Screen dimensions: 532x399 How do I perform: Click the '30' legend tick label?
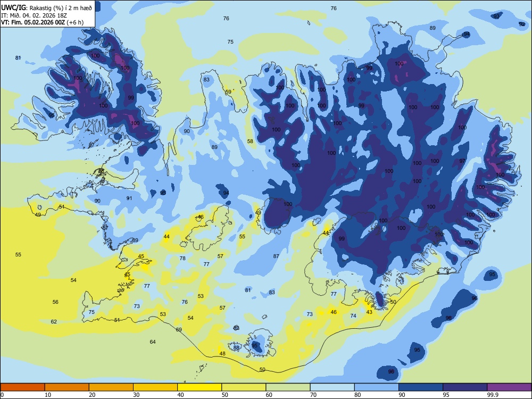136,395
